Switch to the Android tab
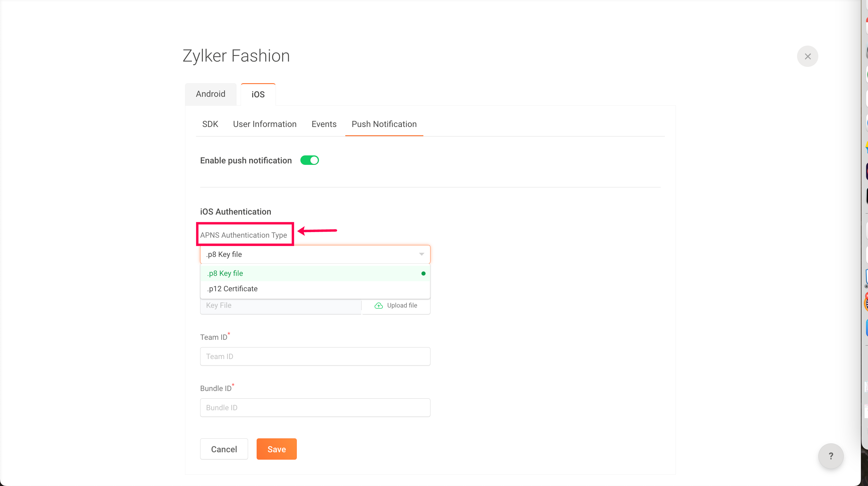 [x=210, y=94]
